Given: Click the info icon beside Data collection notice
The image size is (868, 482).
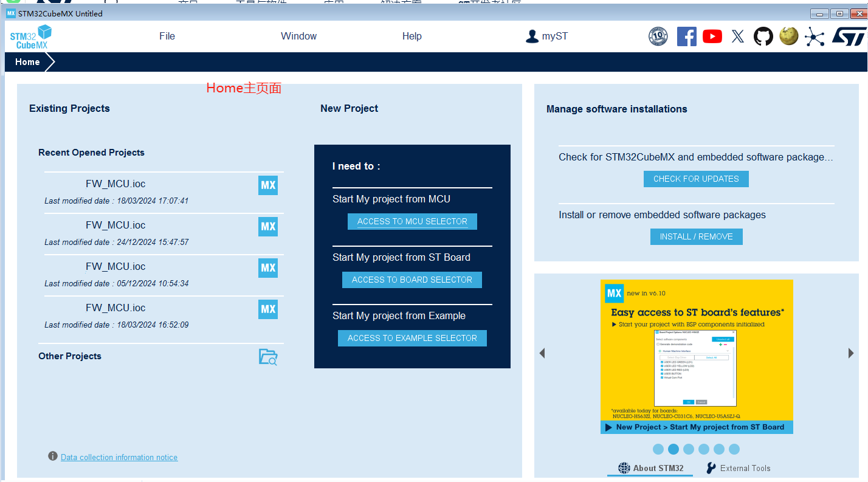Looking at the screenshot, I should 53,456.
